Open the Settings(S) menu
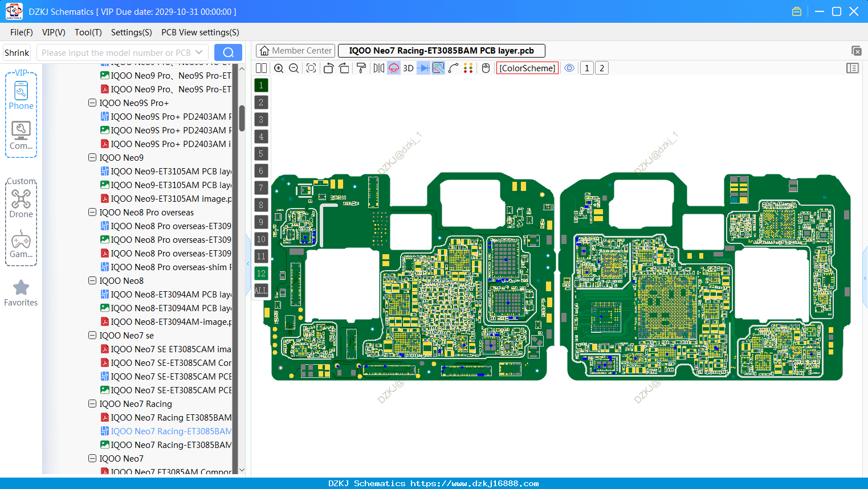The image size is (868, 489). pos(132,32)
